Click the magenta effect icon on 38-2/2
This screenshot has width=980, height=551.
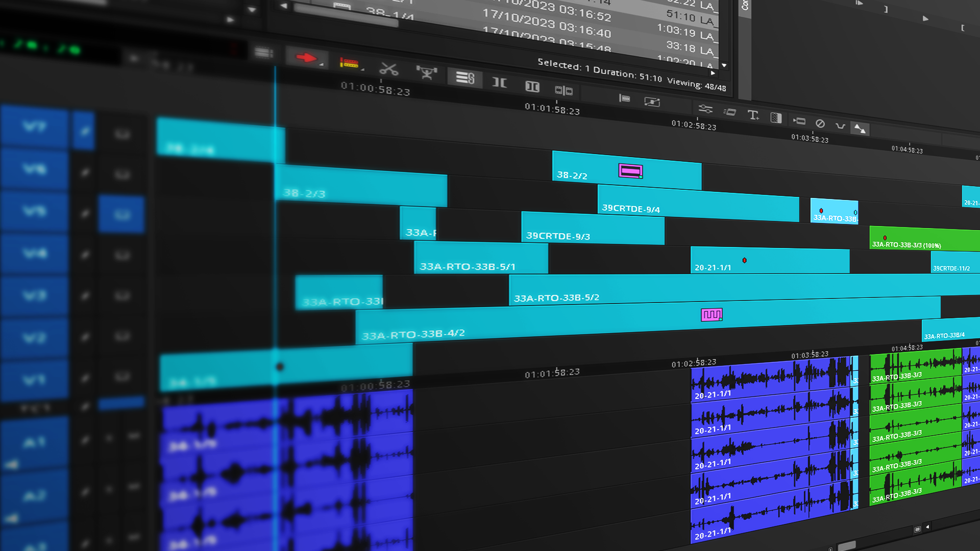(x=630, y=171)
